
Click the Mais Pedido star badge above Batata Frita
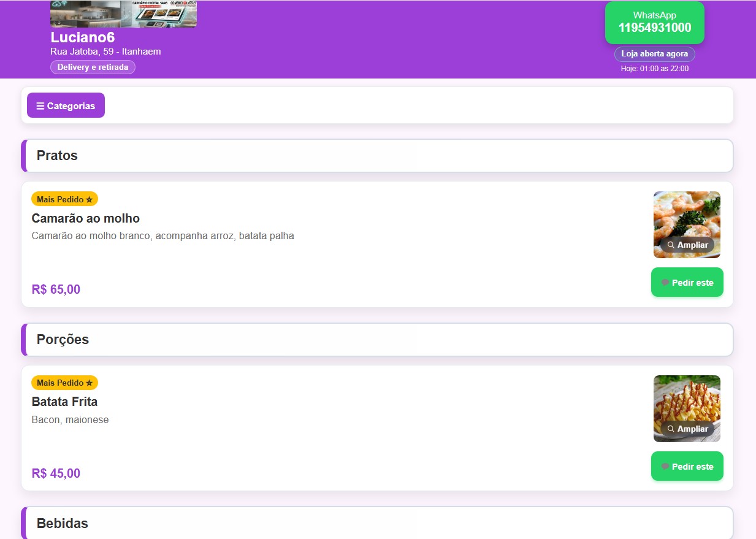coord(64,383)
